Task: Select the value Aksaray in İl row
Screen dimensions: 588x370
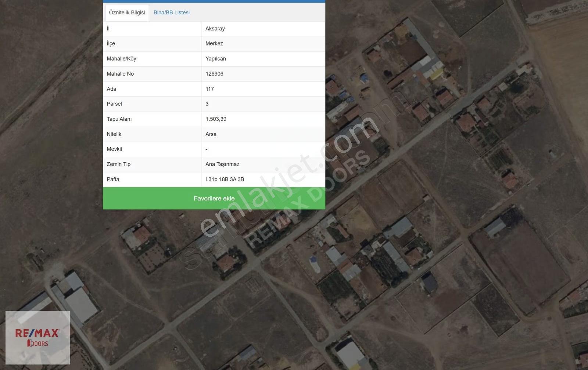Action: [x=215, y=29]
